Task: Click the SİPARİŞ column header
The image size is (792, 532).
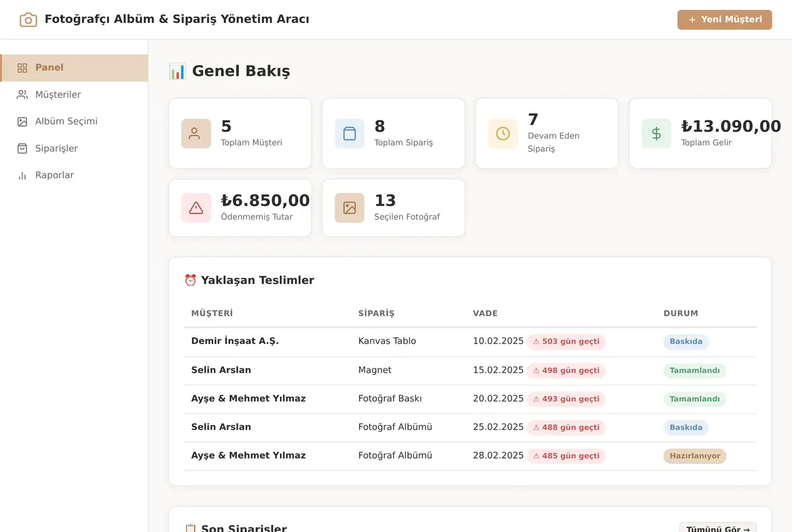Action: [x=376, y=314]
